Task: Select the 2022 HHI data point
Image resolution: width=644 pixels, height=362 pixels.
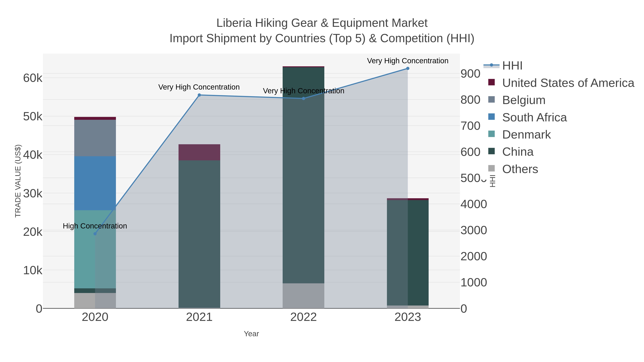Action: coord(304,98)
